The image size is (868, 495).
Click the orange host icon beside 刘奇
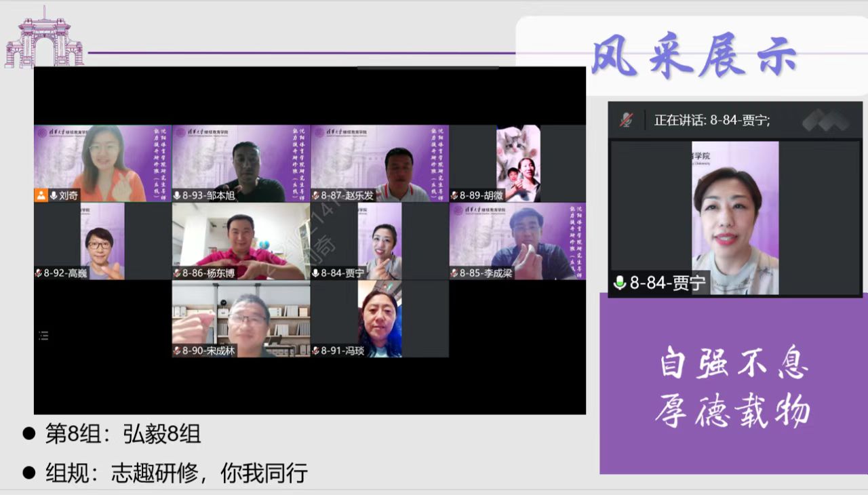[x=41, y=196]
